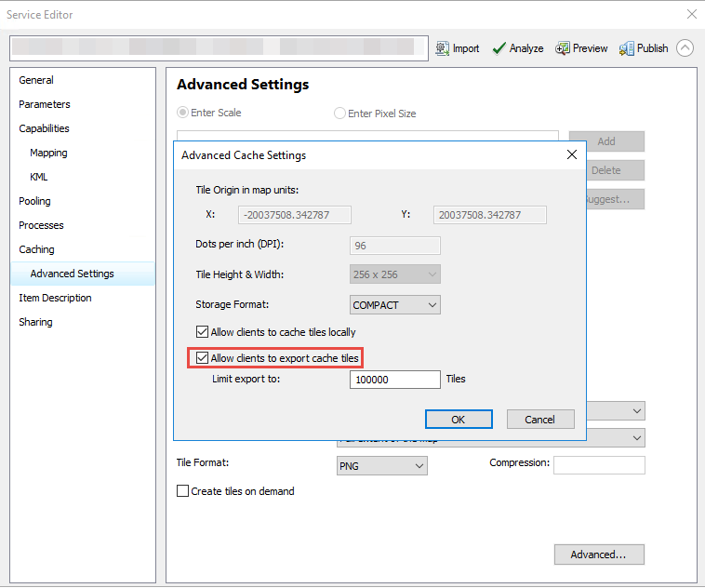The width and height of the screenshot is (705, 588).
Task: Open the Item Description page
Action: pyautogui.click(x=55, y=298)
